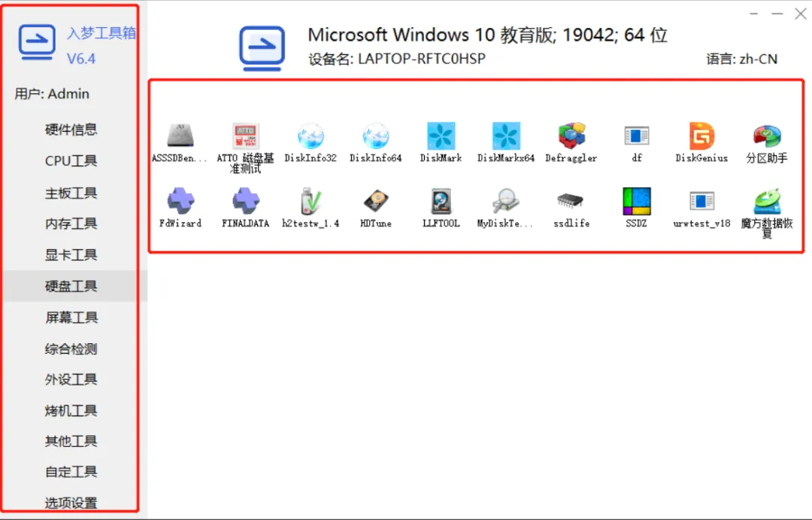Image resolution: width=812 pixels, height=520 pixels.
Task: Click the 用户: Admin label
Action: tap(52, 94)
